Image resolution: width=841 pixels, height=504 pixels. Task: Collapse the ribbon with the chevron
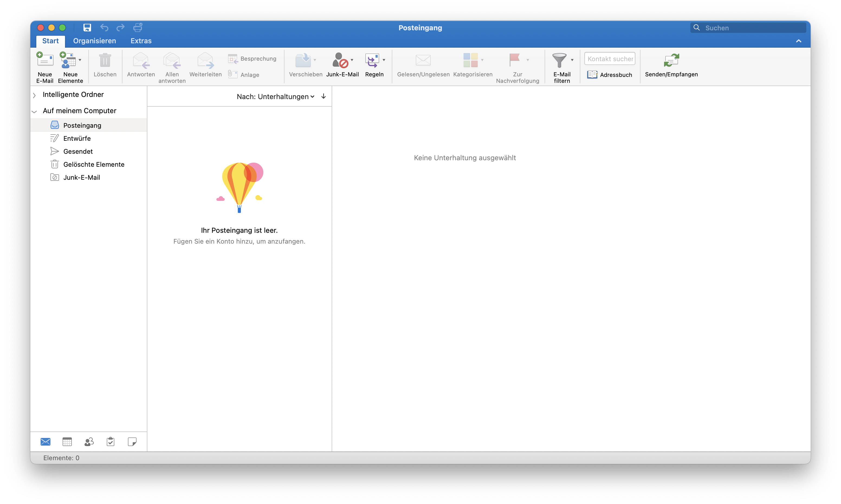pyautogui.click(x=798, y=41)
